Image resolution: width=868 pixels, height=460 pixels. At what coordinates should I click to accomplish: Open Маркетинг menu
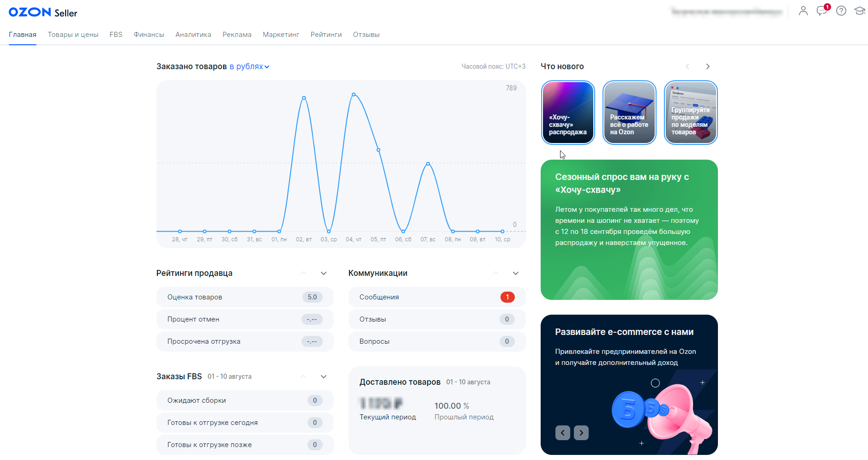click(281, 35)
